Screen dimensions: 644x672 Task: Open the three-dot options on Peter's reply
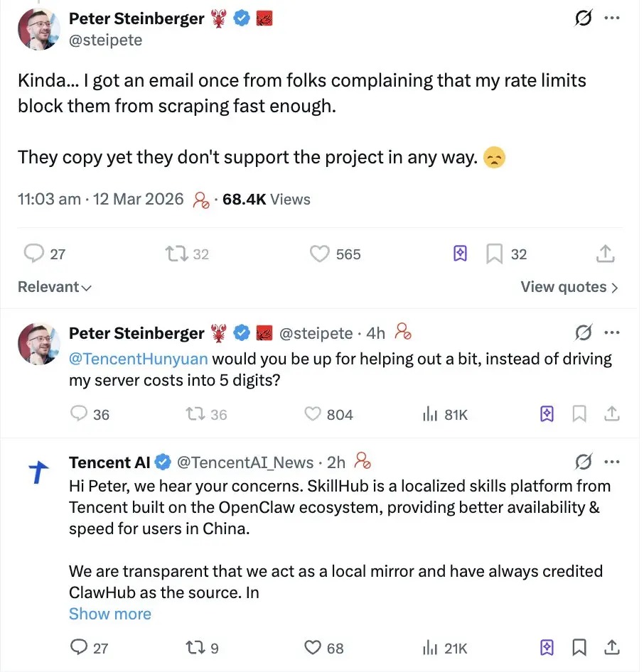pos(612,332)
